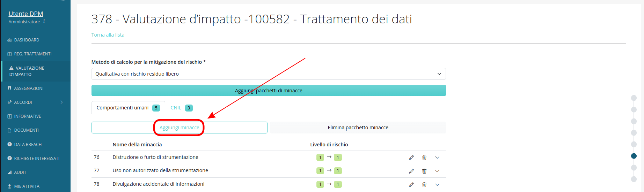Screen dimensions: 644x192
Task: Edit threat 78 Divulgazione accidentale pencil icon
Action: click(x=411, y=185)
